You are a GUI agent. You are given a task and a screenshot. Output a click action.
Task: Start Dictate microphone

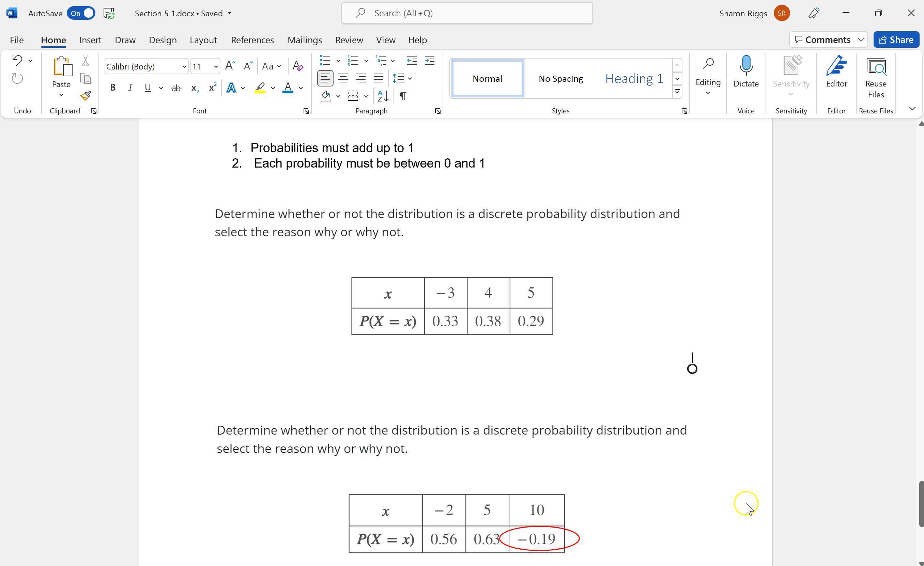click(745, 66)
